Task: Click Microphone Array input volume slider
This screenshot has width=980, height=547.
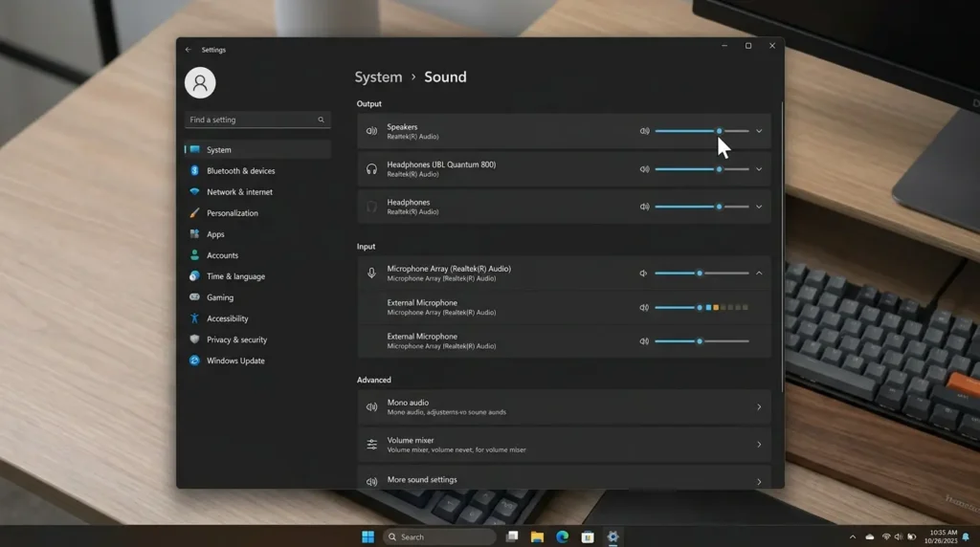Action: pos(702,273)
